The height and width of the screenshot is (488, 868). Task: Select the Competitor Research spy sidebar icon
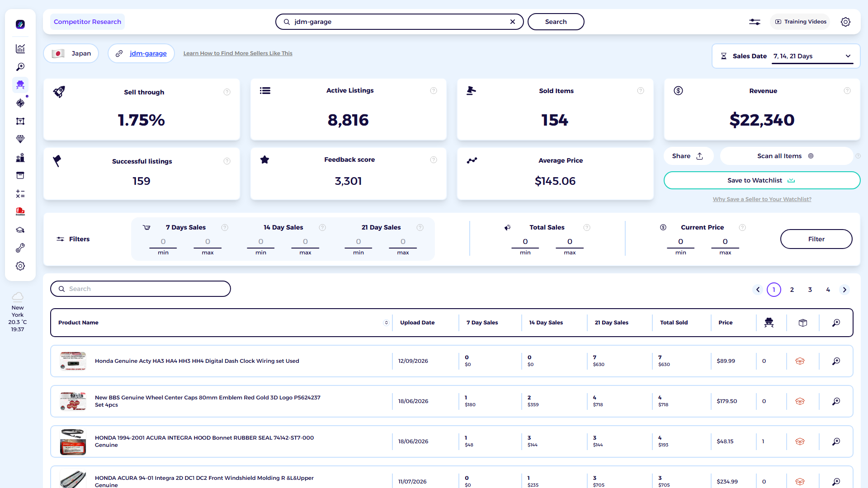pyautogui.click(x=20, y=84)
